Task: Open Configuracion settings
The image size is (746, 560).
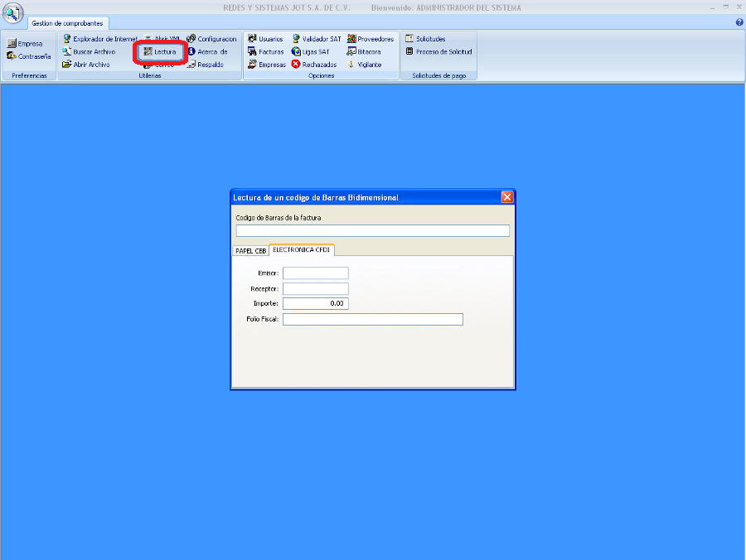Action: (x=191, y=39)
